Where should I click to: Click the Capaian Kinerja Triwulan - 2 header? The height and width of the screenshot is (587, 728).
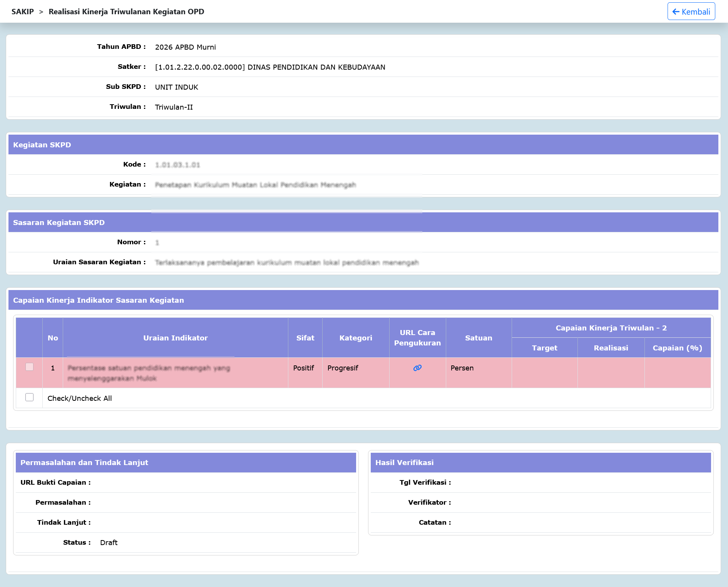[x=611, y=328]
